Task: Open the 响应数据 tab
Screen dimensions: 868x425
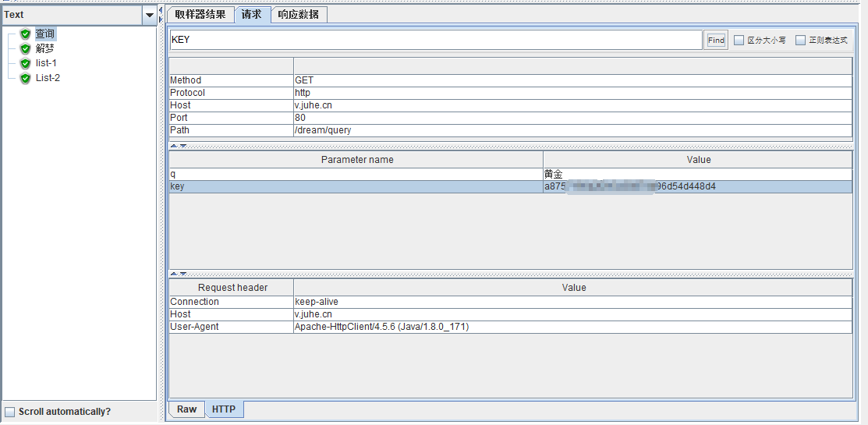Action: click(x=299, y=15)
